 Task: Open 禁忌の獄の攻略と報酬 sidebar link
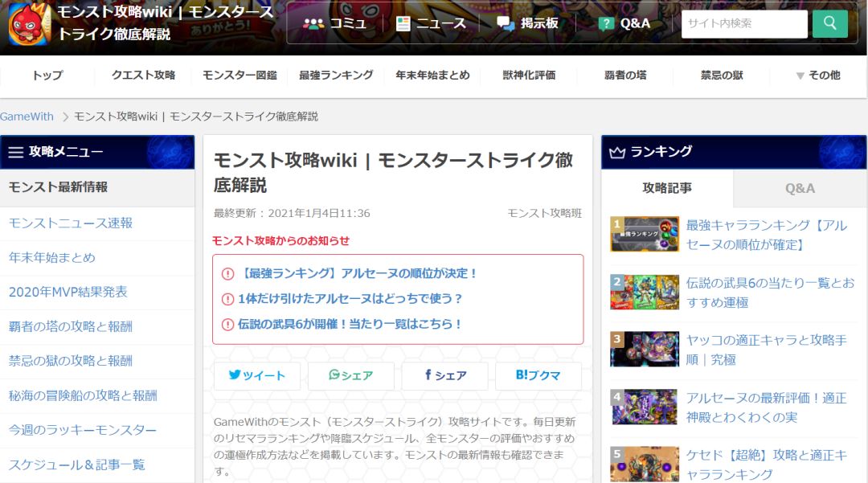coord(70,361)
